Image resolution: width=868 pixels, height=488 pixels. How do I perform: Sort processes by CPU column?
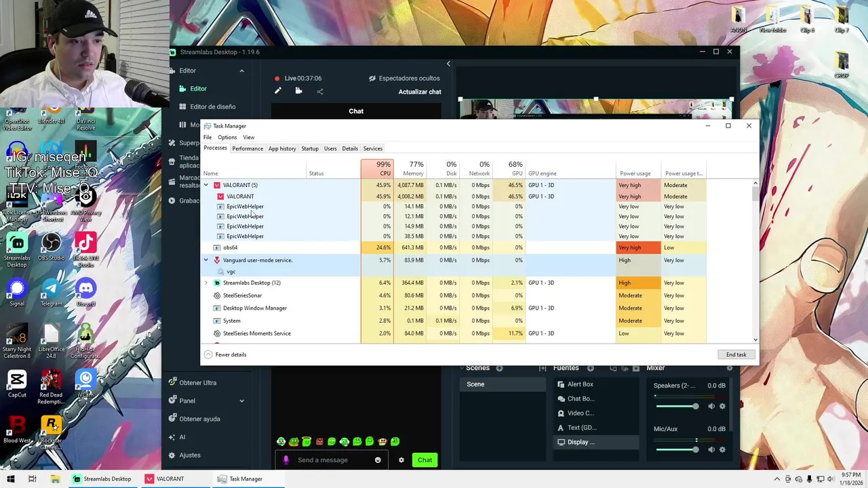pyautogui.click(x=377, y=169)
